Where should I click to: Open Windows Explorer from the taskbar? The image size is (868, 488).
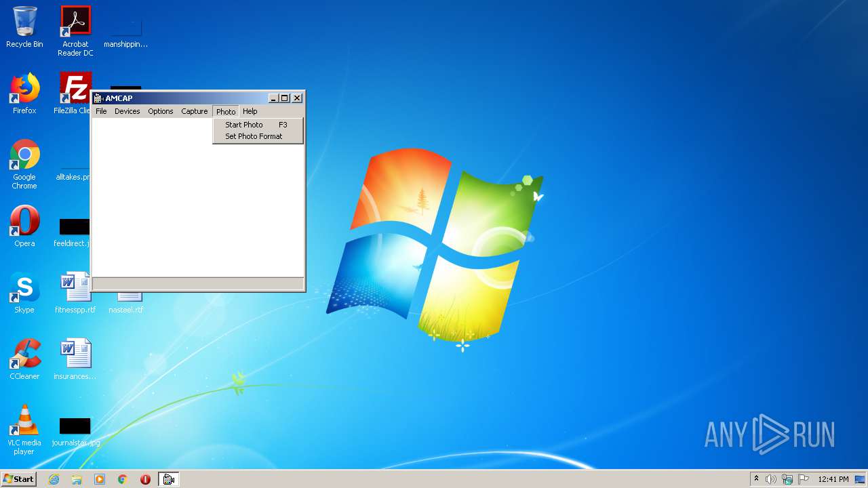[x=77, y=479]
